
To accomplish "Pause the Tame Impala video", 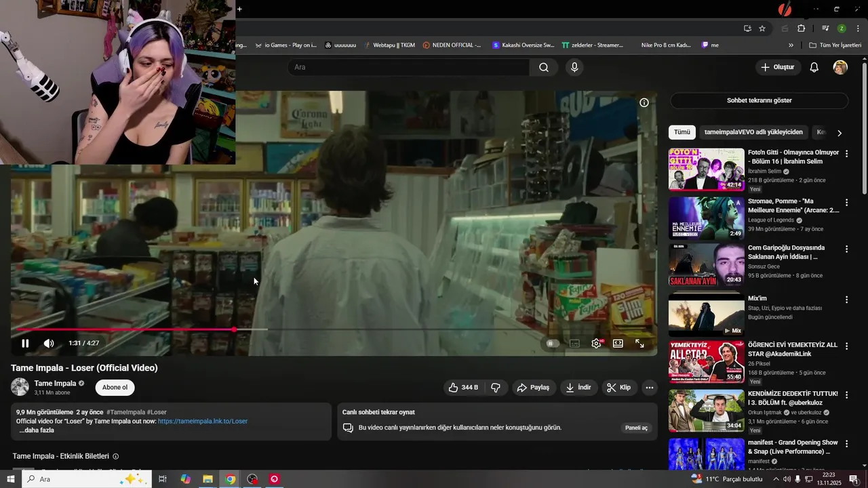I will point(25,344).
